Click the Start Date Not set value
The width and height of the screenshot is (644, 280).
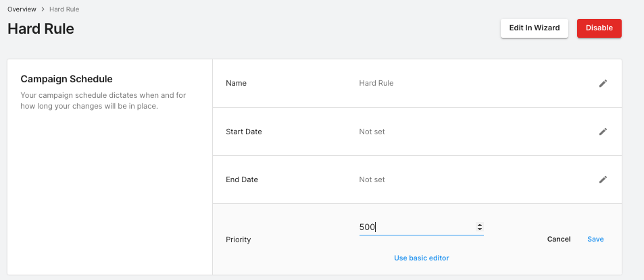[x=372, y=132]
